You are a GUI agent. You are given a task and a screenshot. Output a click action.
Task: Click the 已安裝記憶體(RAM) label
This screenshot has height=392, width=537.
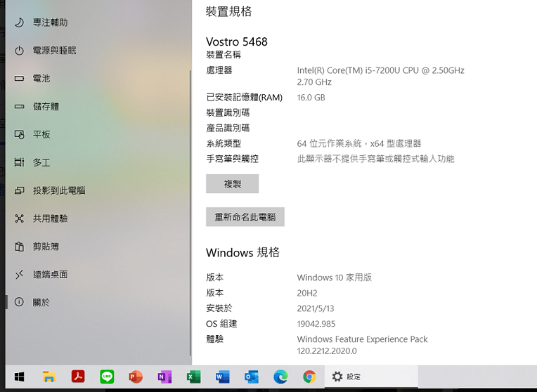[x=244, y=98]
